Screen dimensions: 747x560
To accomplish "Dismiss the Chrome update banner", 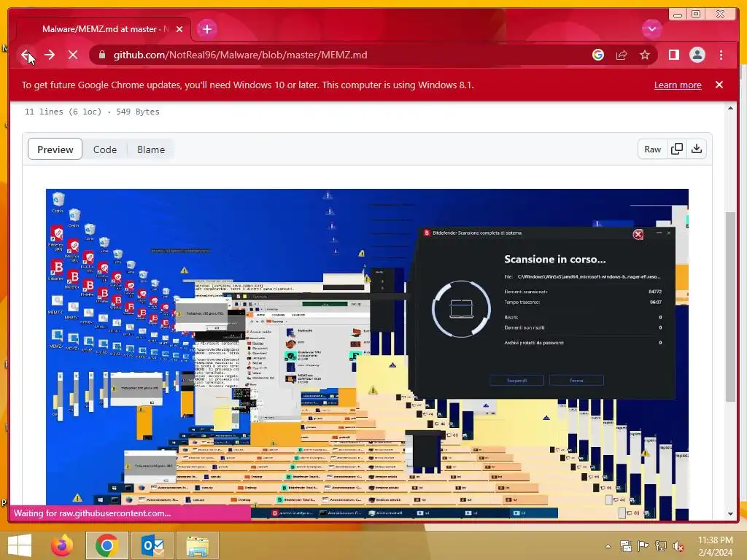I will [719, 85].
